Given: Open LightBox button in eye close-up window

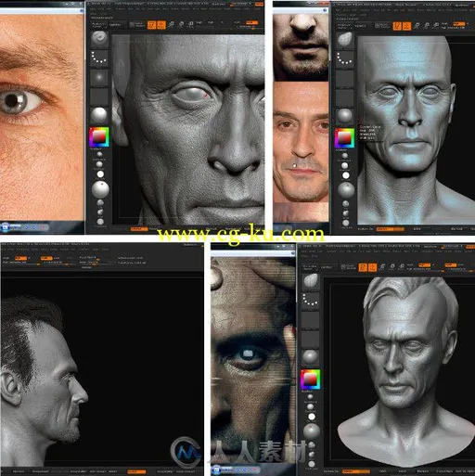Looking at the screenshot, I should (x=116, y=25).
